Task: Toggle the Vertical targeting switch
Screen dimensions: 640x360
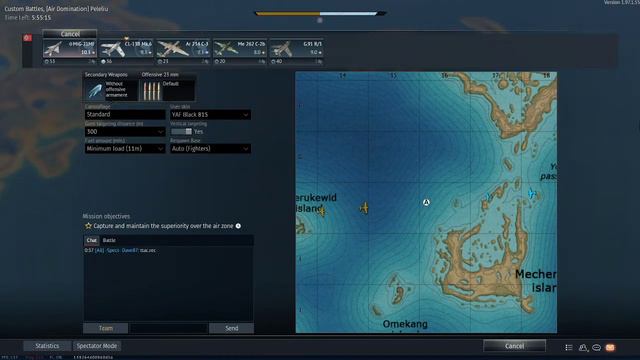Action: (x=182, y=131)
